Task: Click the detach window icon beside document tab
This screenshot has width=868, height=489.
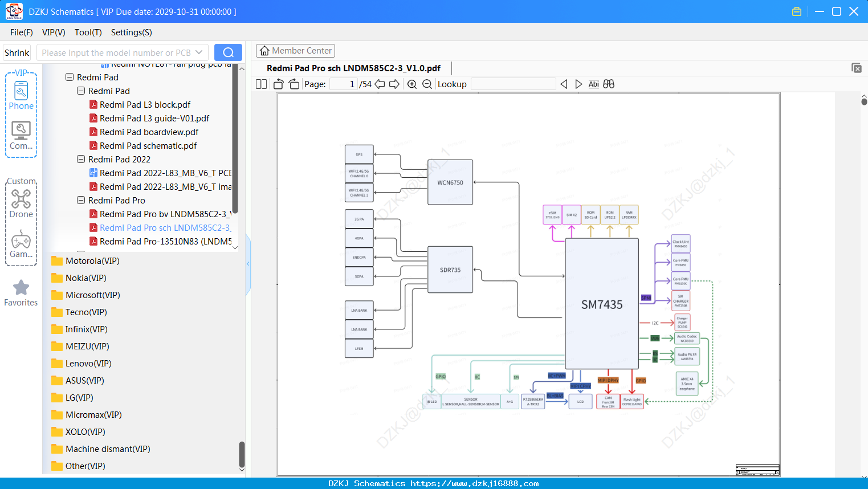Action: [x=857, y=68]
